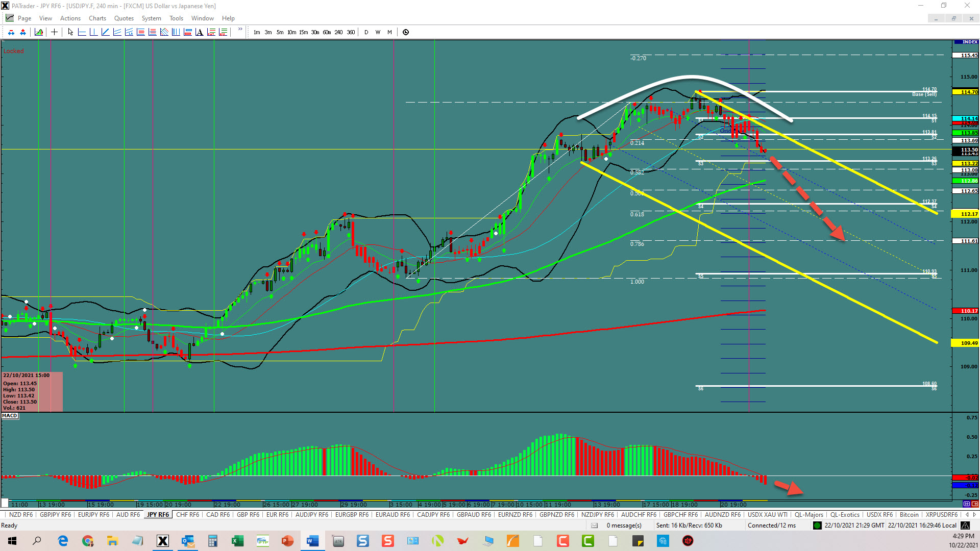The width and height of the screenshot is (980, 551).
Task: Switch to the NZD RF6 tab
Action: pos(20,515)
